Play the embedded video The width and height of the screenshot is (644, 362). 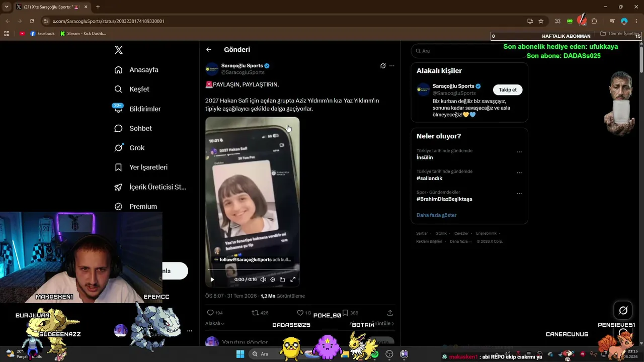click(212, 280)
